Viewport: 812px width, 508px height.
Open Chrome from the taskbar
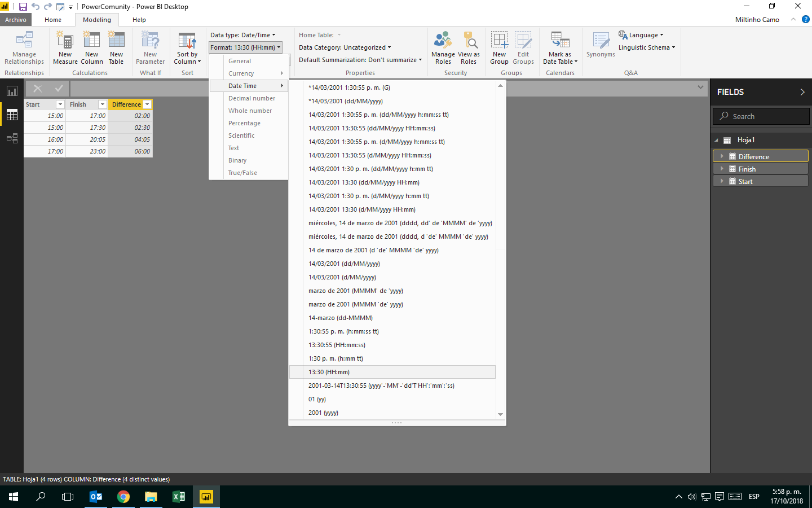123,497
